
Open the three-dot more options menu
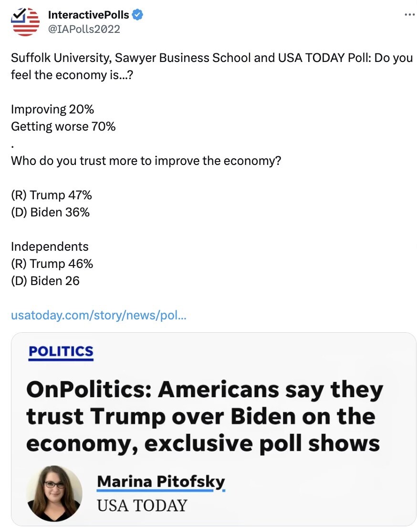(409, 15)
